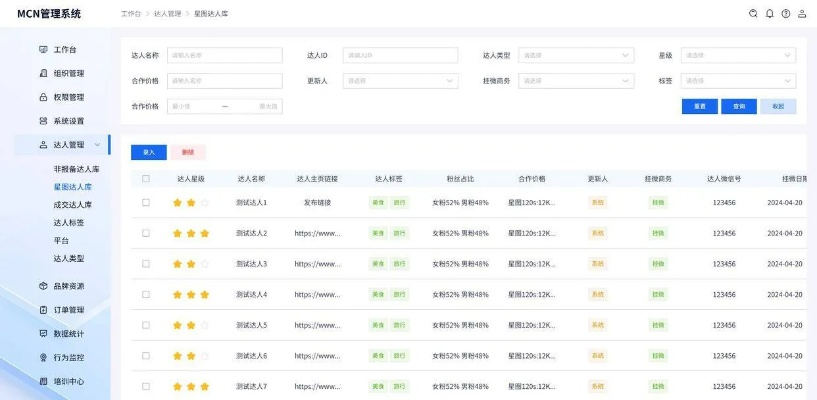Open 达人标签 in the sidebar submenu
The height and width of the screenshot is (400, 817).
[69, 223]
